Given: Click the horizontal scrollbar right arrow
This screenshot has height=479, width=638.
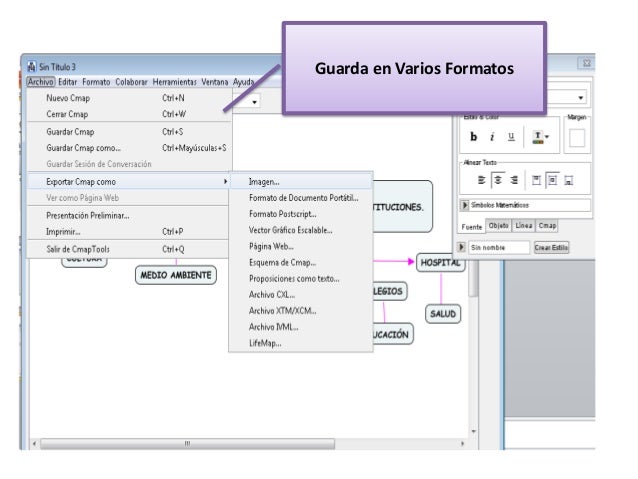Looking at the screenshot, I should [x=463, y=444].
